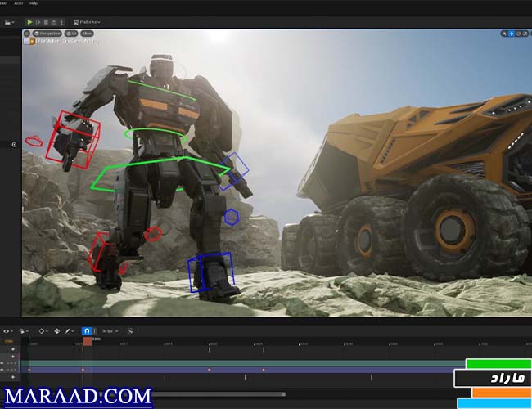This screenshot has width=532, height=409.
Task: Select the blue hexagon knee control
Action: 232,217
